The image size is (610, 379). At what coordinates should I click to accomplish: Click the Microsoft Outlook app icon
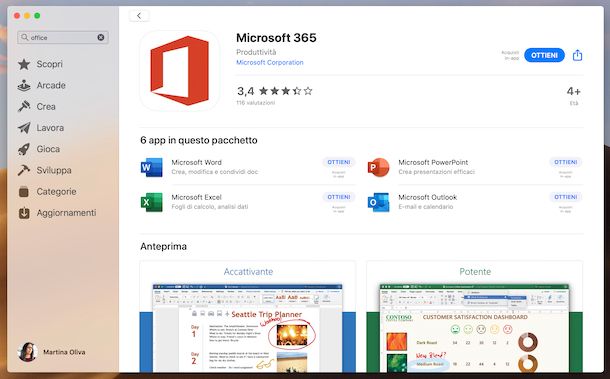(379, 202)
